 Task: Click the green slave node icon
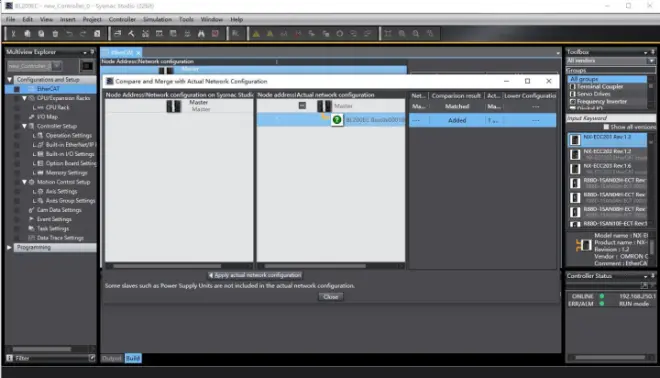pyautogui.click(x=337, y=120)
